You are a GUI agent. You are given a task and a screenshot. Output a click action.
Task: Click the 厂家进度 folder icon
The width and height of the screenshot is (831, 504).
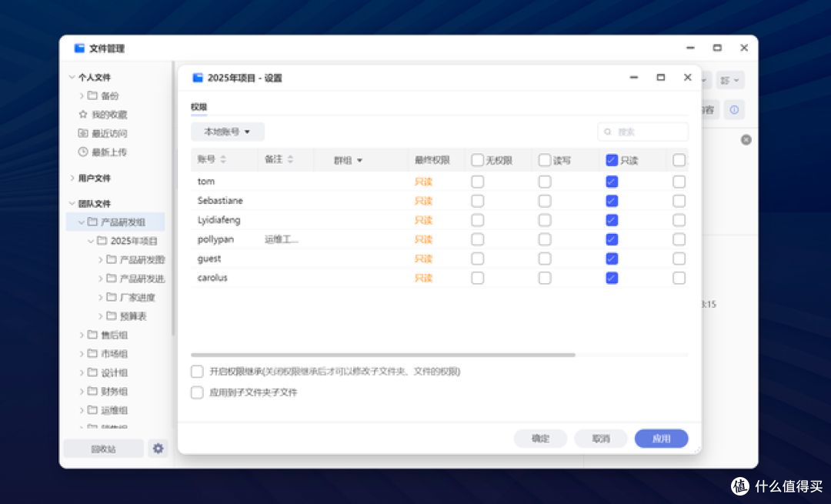[x=112, y=297]
